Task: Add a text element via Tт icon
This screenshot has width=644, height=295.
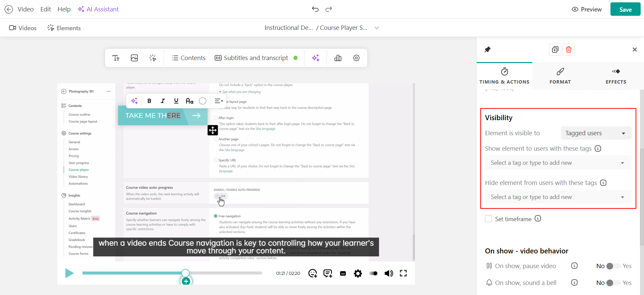Action: [116, 58]
